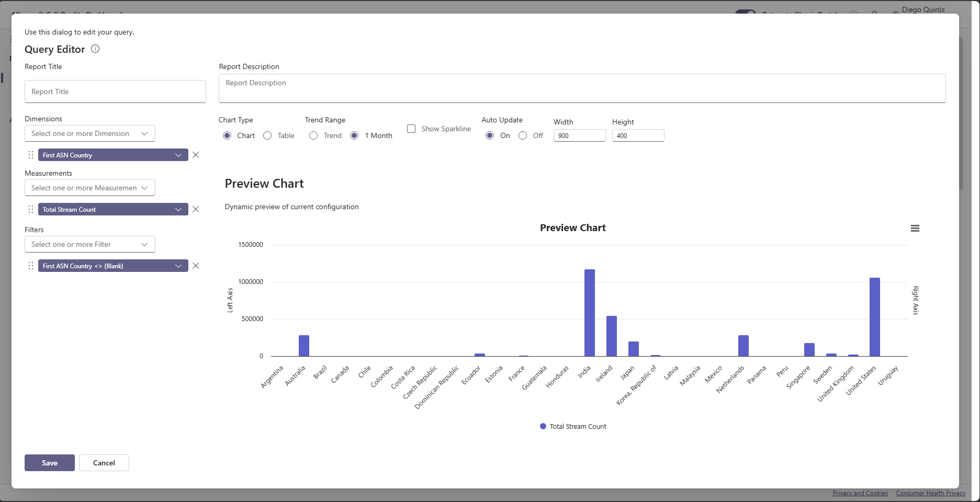Grab the drag handle of Total Stream Count
Image resolution: width=980 pixels, height=502 pixels.
point(31,209)
